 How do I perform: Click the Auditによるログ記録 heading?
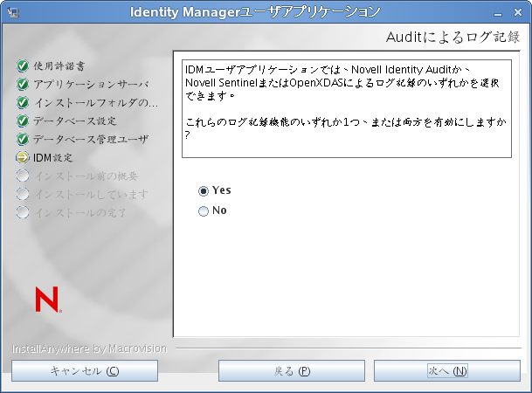[453, 37]
